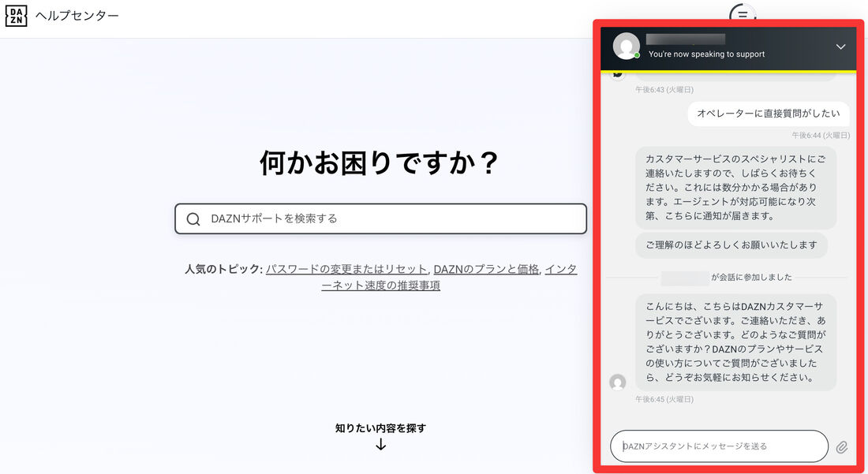Viewport: 868px width, 474px height.
Task: Click the オペレーターに直接質問がしたい message bubble
Action: (768, 113)
